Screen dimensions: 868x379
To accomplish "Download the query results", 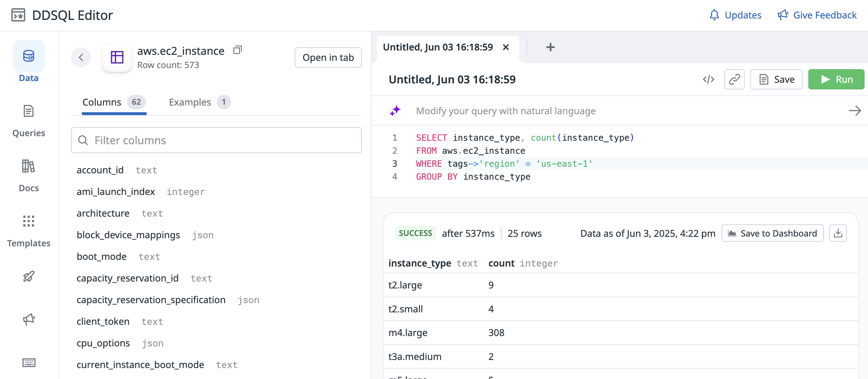I will (x=838, y=233).
